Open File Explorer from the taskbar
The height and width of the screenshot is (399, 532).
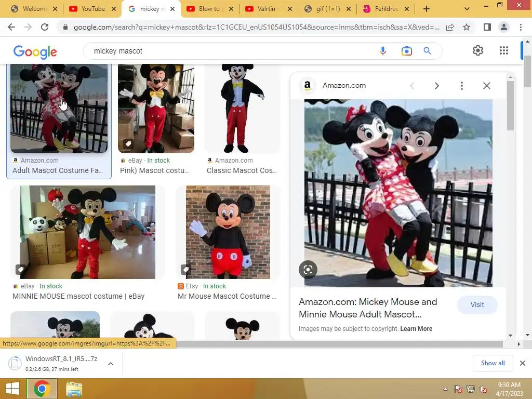pyautogui.click(x=74, y=389)
